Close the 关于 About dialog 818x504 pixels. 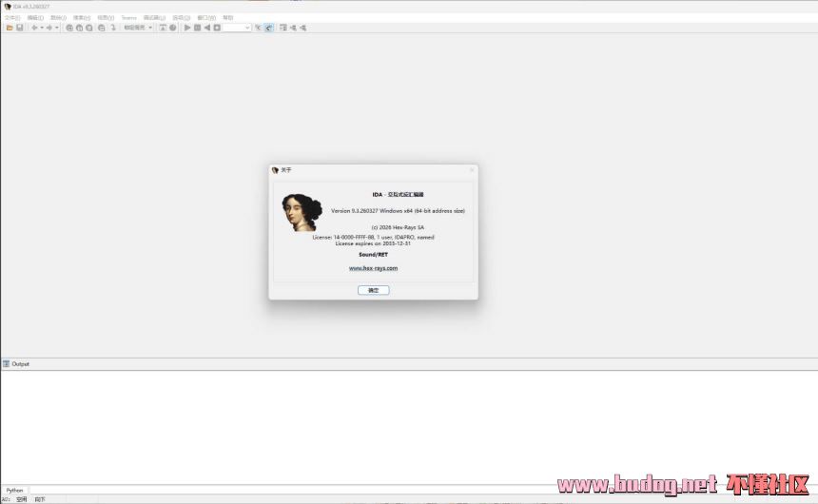pos(472,170)
